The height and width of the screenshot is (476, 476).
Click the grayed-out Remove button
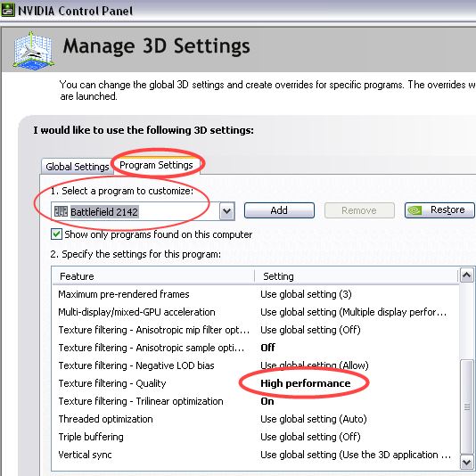tap(359, 210)
